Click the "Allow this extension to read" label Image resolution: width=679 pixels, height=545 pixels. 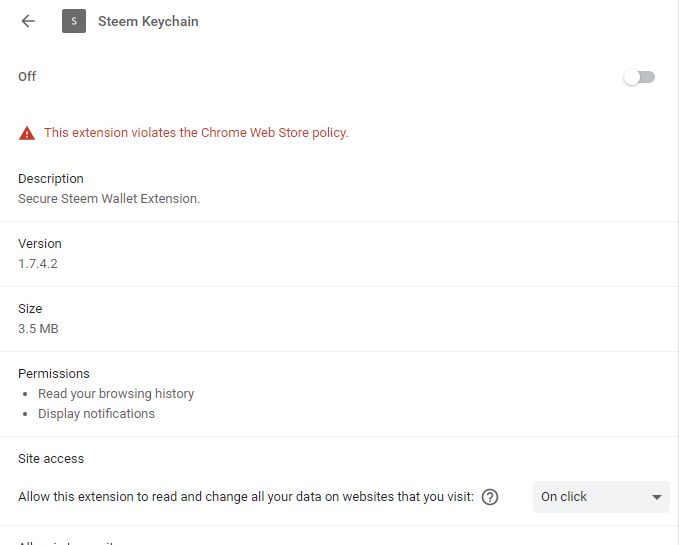(246, 497)
